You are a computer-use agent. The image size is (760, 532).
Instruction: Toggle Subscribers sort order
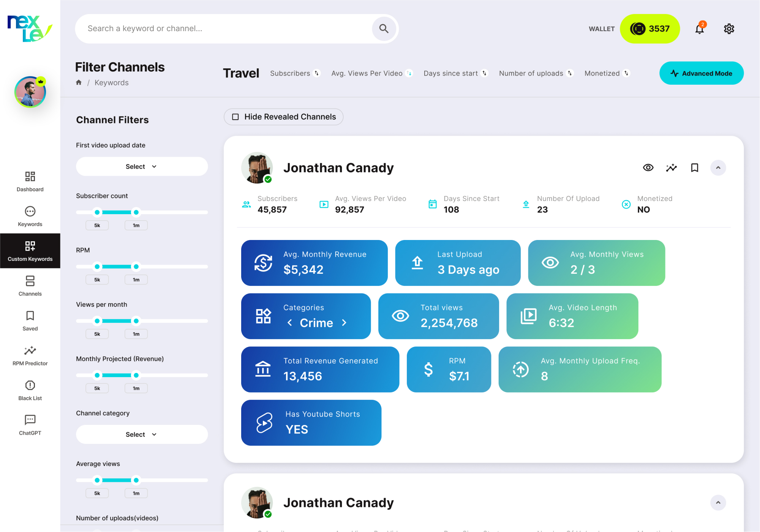(x=317, y=73)
